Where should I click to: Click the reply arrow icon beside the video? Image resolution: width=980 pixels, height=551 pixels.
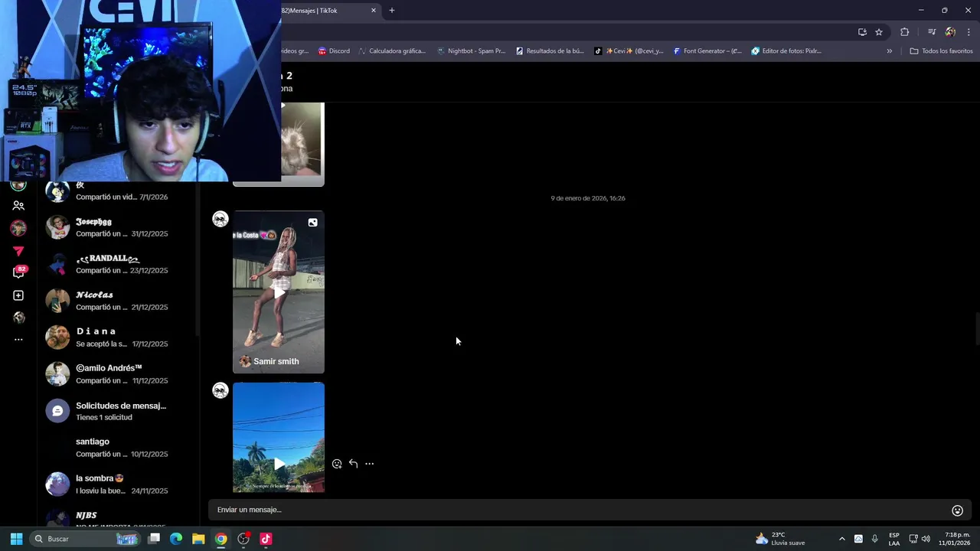[353, 464]
